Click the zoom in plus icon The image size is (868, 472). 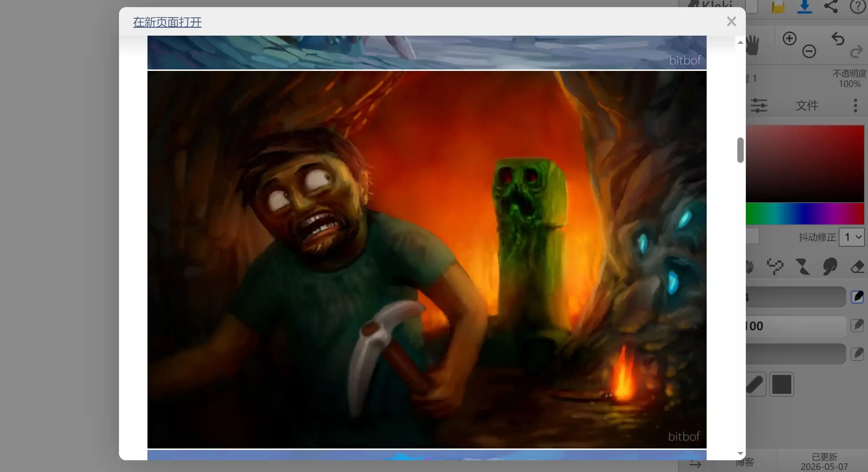click(x=789, y=38)
